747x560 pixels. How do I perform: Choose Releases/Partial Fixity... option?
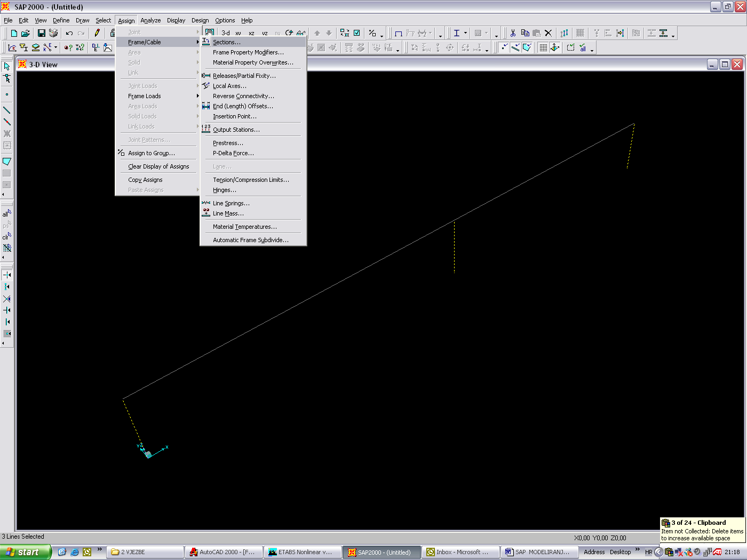click(253, 76)
